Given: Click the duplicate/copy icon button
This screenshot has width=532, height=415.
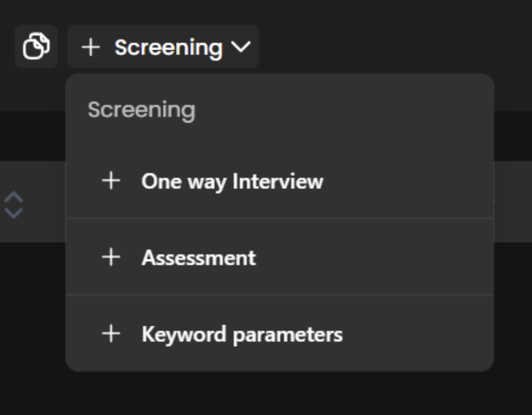Looking at the screenshot, I should point(36,46).
